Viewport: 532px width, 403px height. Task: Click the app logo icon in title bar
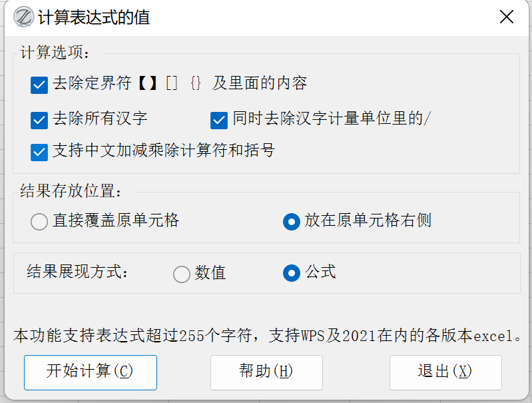(24, 17)
